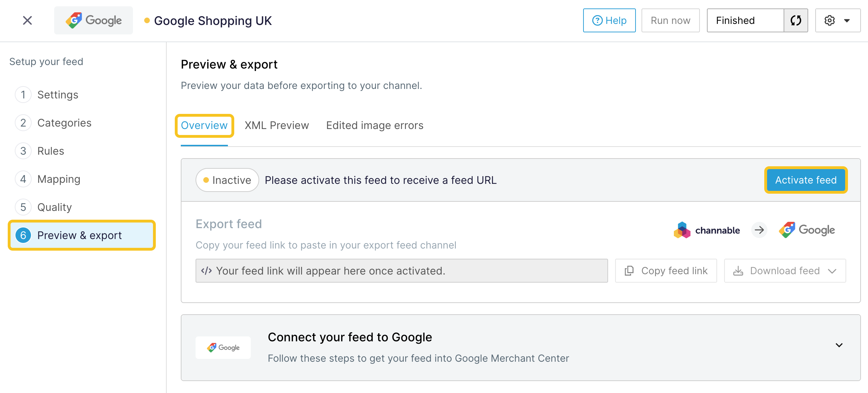Close the feed setup with X icon

tap(27, 20)
